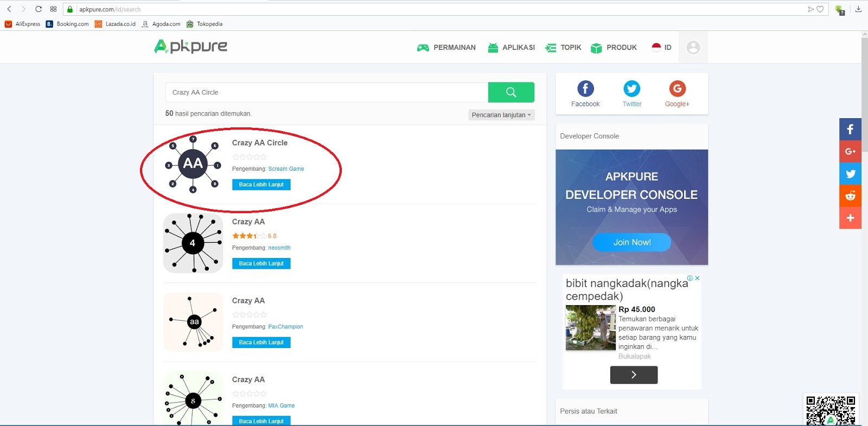Open Agoda.com bookmark
Screen dimensions: 868x426
(161, 24)
